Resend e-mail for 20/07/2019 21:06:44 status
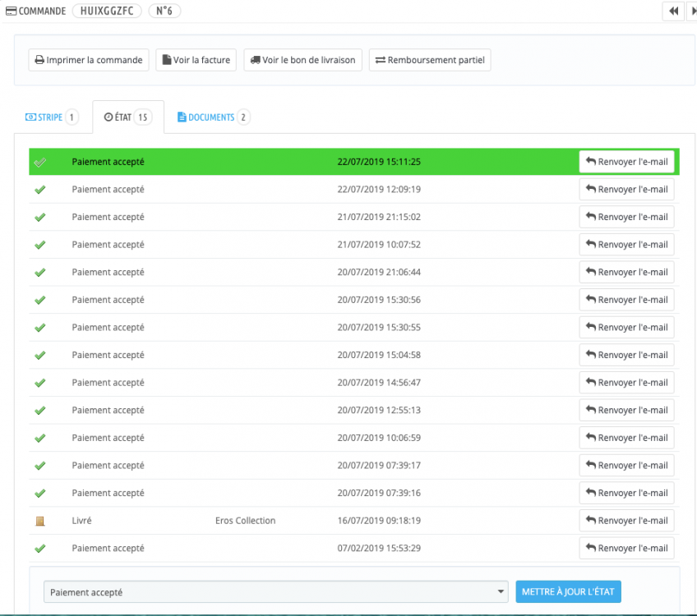This screenshot has width=697, height=616. tap(627, 272)
